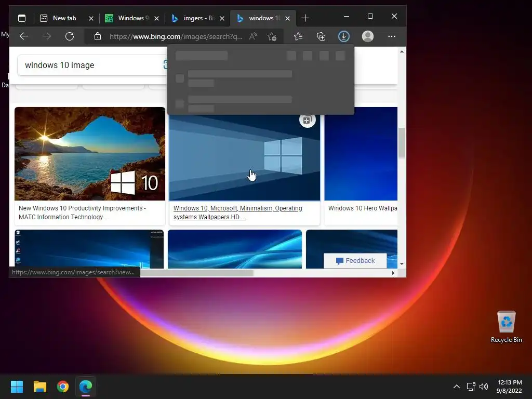The width and height of the screenshot is (532, 399).
Task: Open the tab actions menu icon
Action: (22, 18)
